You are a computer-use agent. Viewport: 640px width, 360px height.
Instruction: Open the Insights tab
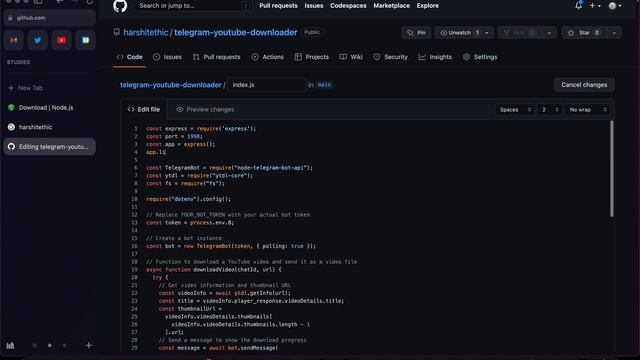coord(435,57)
